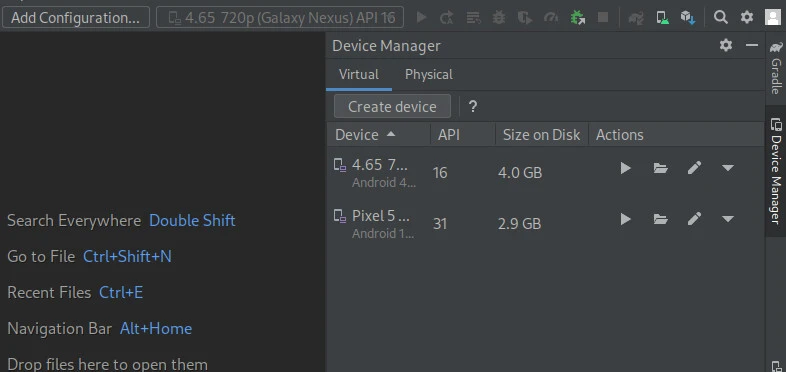786x372 pixels.
Task: Sort by Size on Disk column
Action: pos(542,135)
